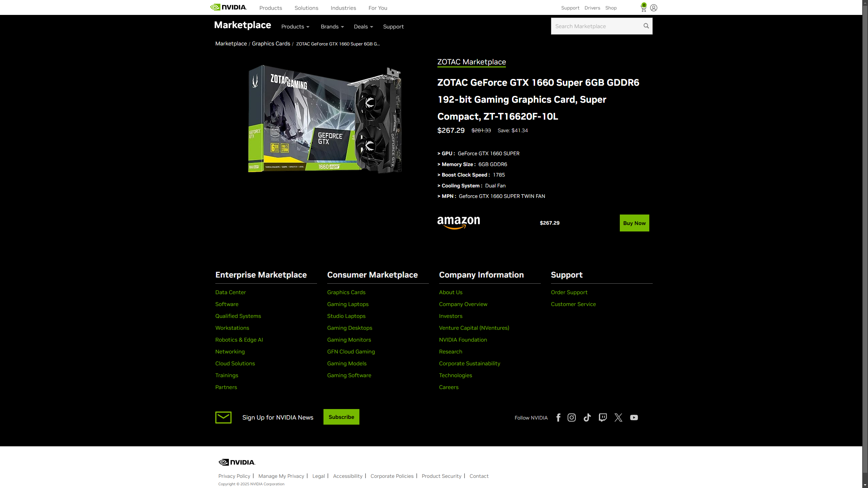This screenshot has width=868, height=488.
Task: Click the Amazon retailer logo
Action: (458, 223)
